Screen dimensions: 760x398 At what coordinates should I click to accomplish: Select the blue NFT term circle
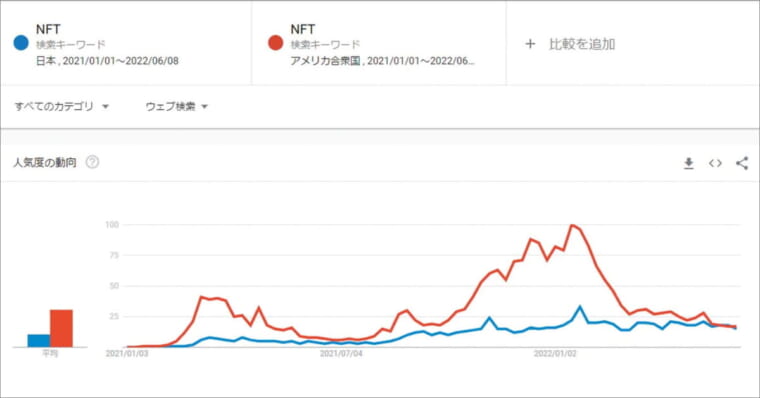21,43
